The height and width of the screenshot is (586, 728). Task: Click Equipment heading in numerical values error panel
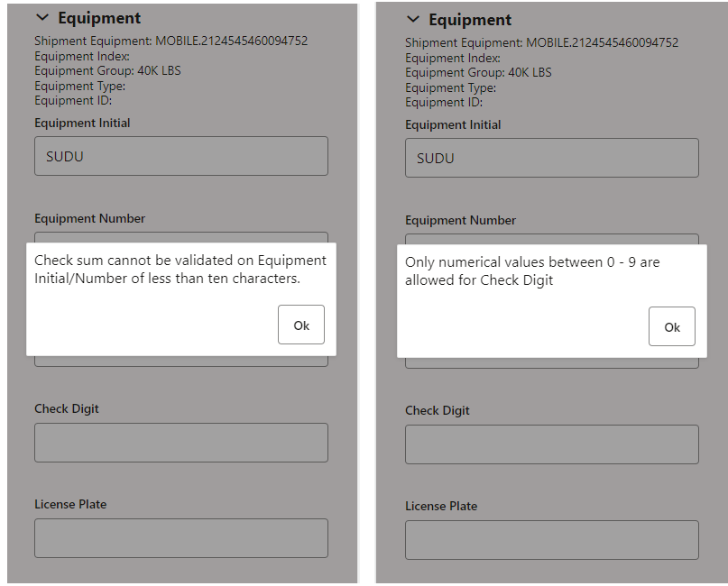(x=470, y=20)
